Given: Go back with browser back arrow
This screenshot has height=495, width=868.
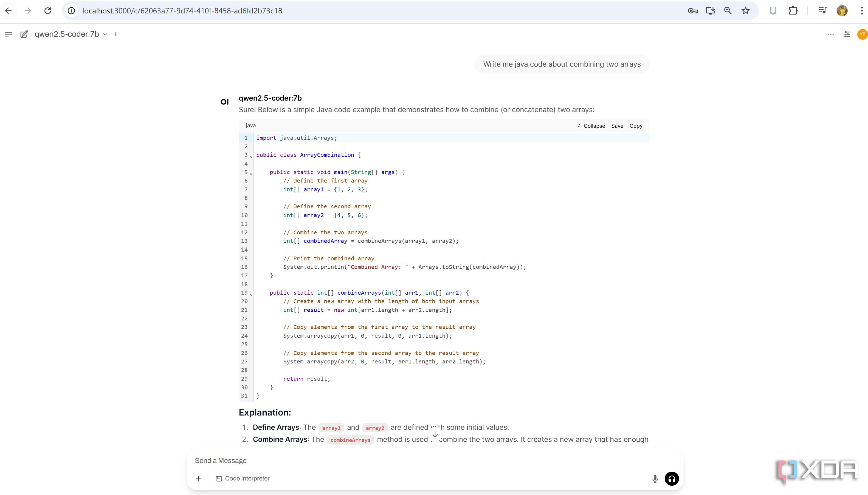Looking at the screenshot, I should click(9, 11).
